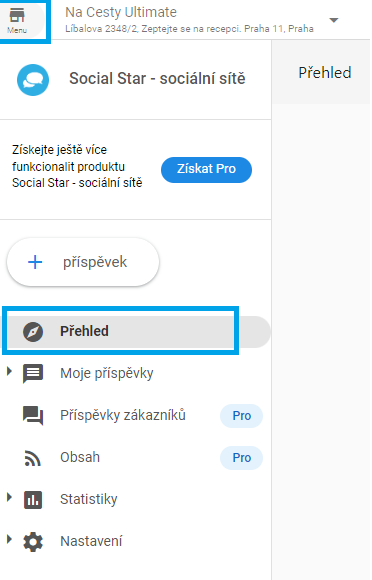
Task: Click the Statistiky bar chart icon
Action: [x=33, y=500]
